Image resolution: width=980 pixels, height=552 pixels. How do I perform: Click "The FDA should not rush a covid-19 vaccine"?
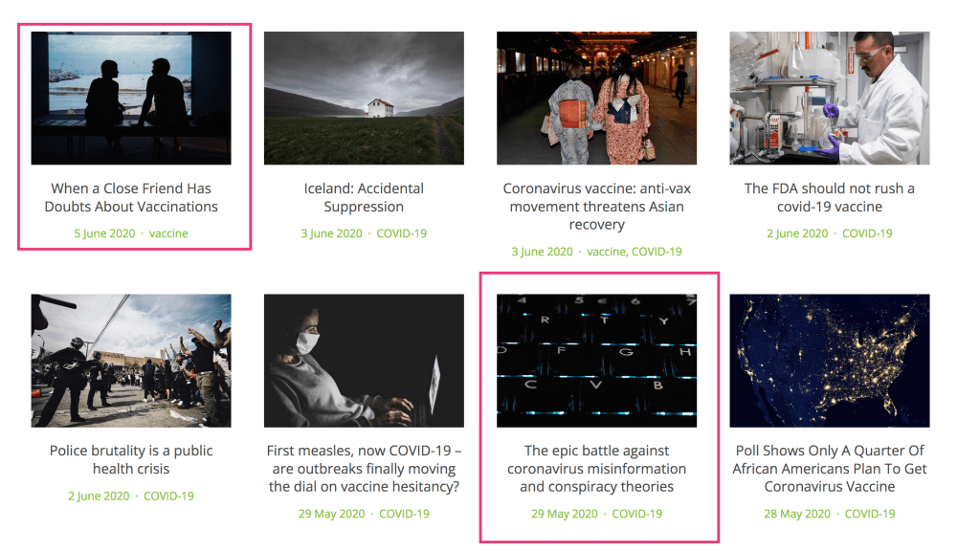coord(829,198)
